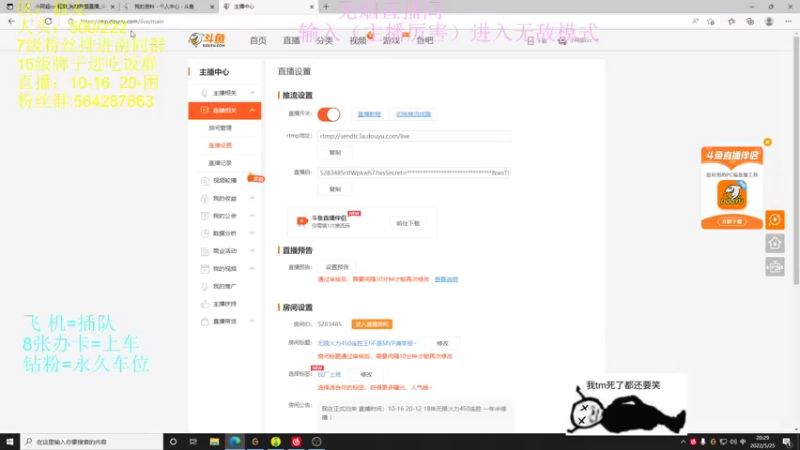The width and height of the screenshot is (800, 450).
Task: Click the 切换推流线路 link
Action: click(x=413, y=114)
